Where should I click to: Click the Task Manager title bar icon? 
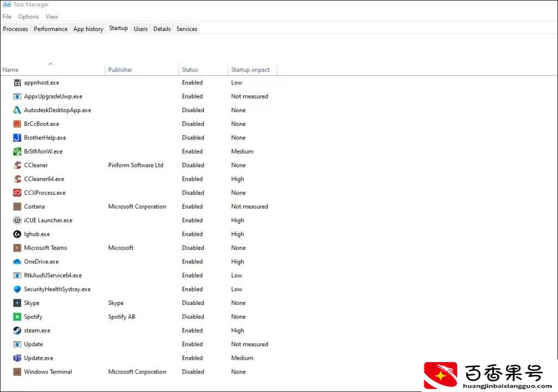[7, 4]
